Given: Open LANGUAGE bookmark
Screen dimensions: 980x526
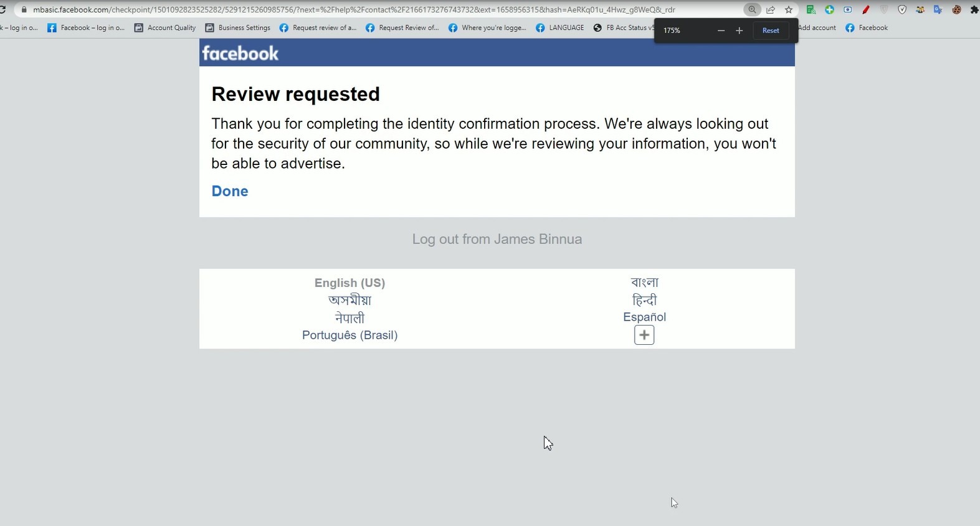Looking at the screenshot, I should pyautogui.click(x=560, y=28).
